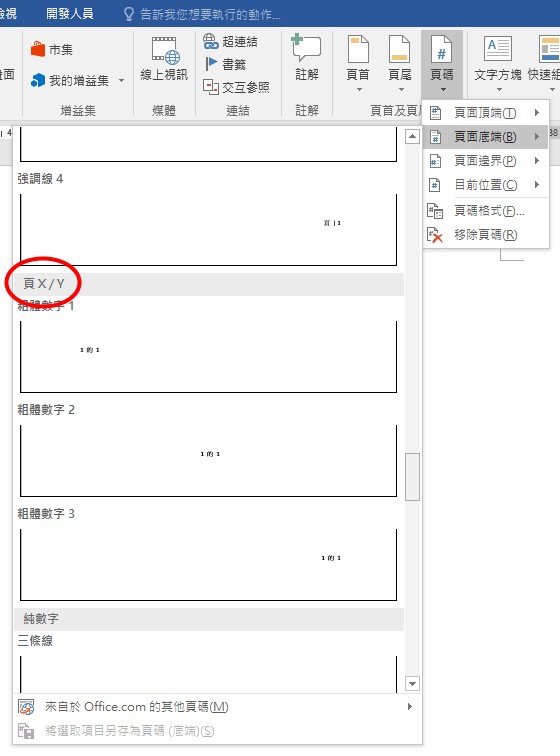Insert 線上視訊 online video

pyautogui.click(x=164, y=59)
